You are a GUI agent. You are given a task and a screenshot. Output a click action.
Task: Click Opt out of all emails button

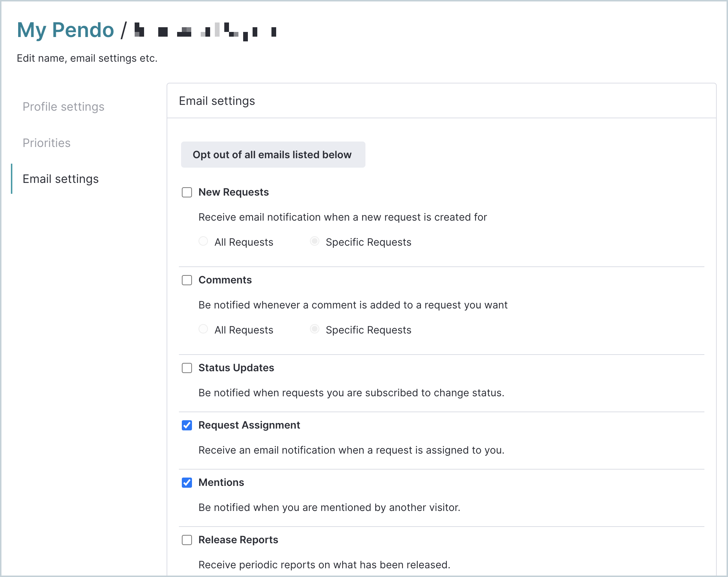coord(273,155)
